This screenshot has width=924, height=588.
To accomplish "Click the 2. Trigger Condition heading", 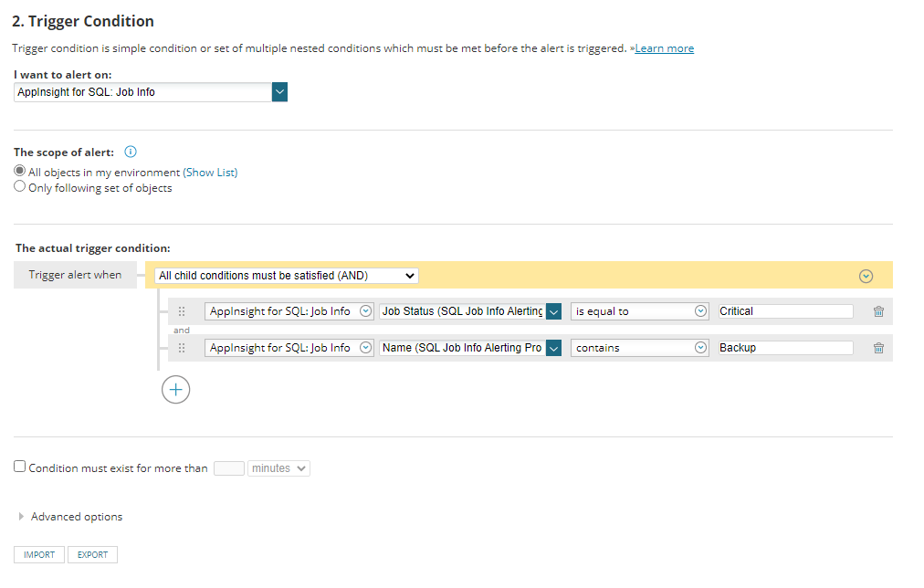I will pyautogui.click(x=83, y=21).
